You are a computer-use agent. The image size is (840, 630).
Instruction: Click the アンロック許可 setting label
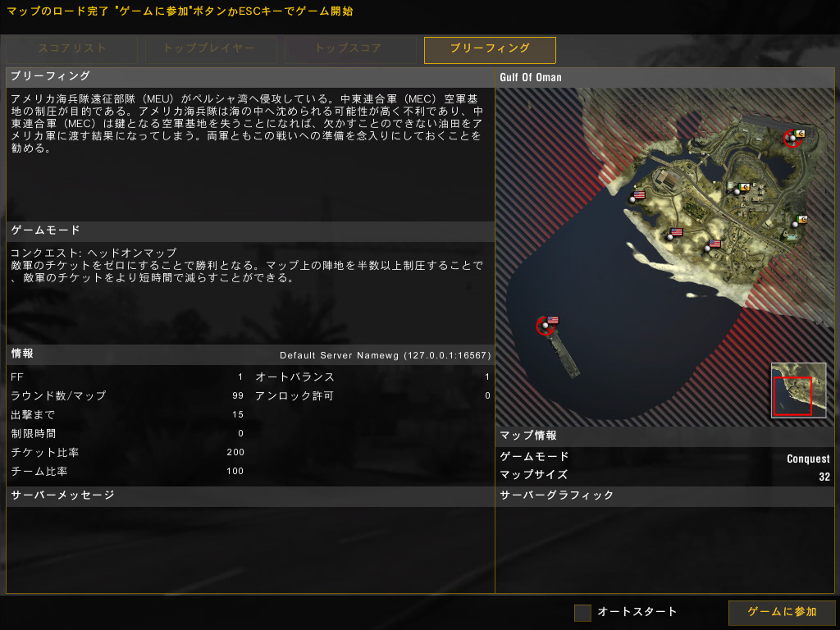(x=294, y=395)
